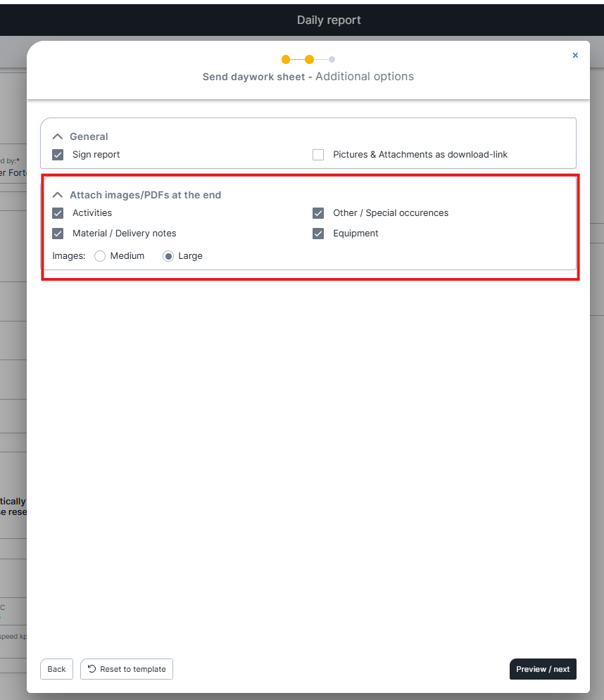
Task: Click the Daily report header title
Action: pos(329,20)
